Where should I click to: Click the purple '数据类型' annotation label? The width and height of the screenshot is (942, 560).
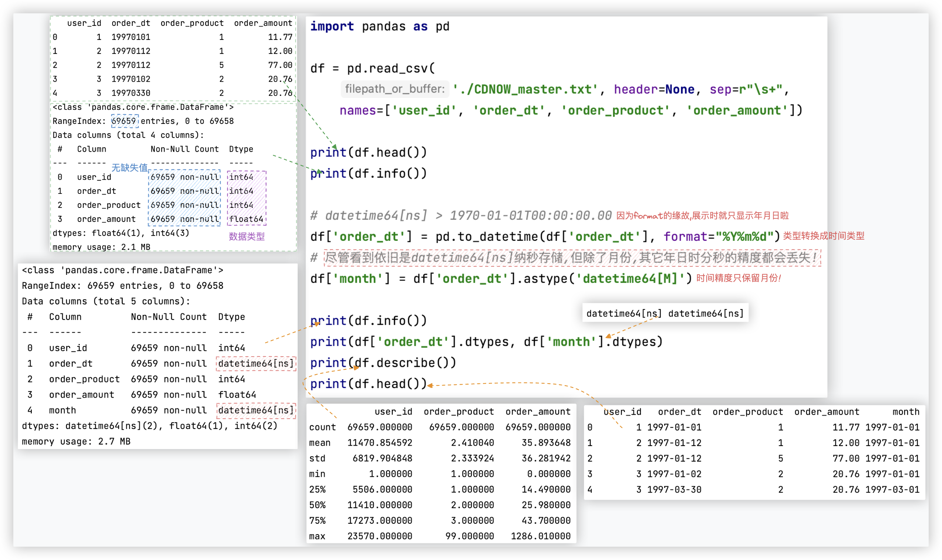(x=246, y=237)
